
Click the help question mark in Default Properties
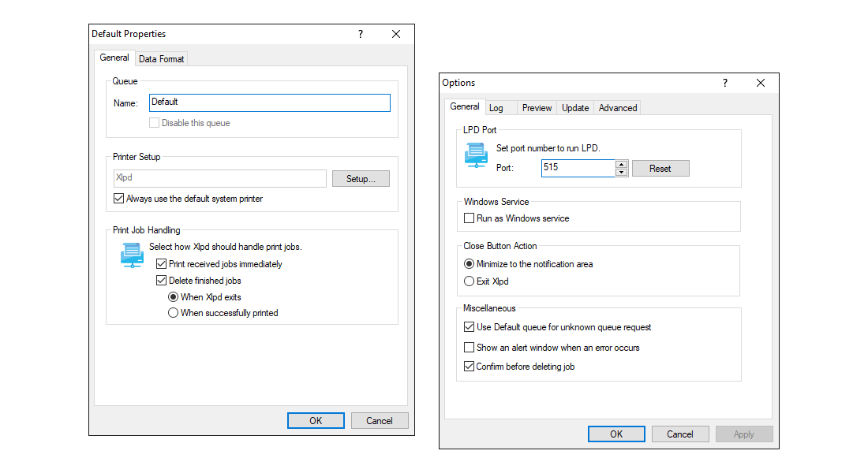[x=361, y=34]
